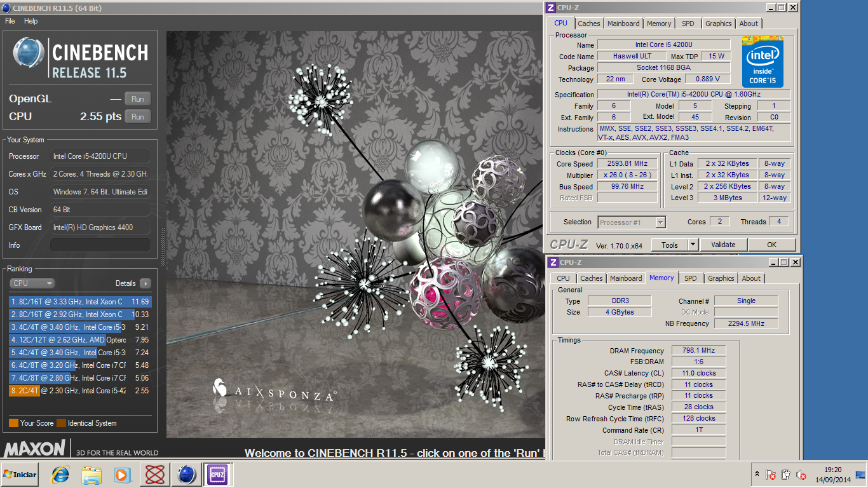Click the top CPU-Z title bar Z icon
868x488 pixels.
pyautogui.click(x=552, y=8)
